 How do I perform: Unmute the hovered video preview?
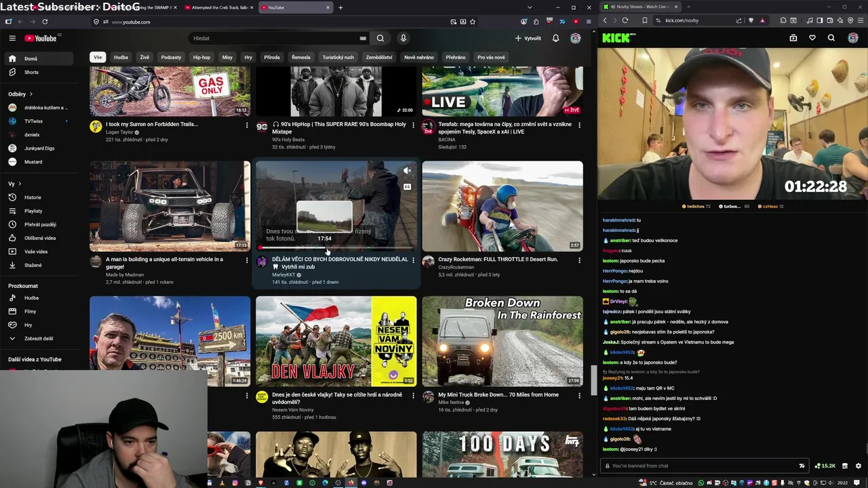pos(407,171)
